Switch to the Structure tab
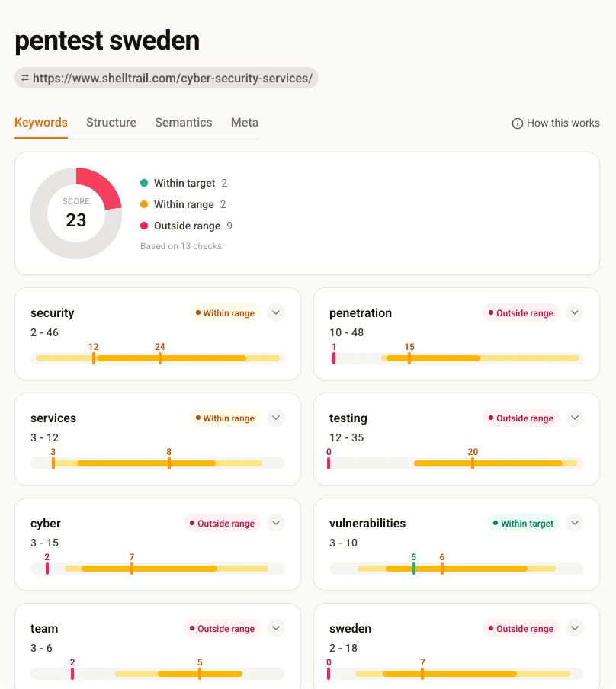 [111, 122]
